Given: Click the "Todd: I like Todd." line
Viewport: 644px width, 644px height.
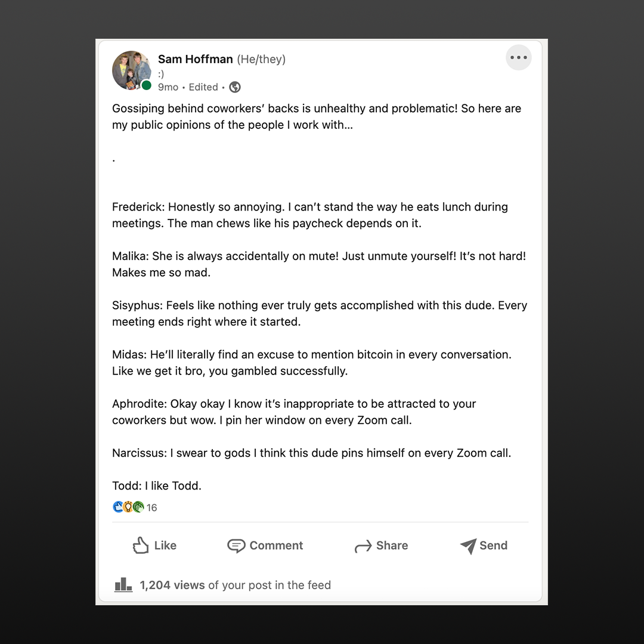Looking at the screenshot, I should (x=157, y=485).
